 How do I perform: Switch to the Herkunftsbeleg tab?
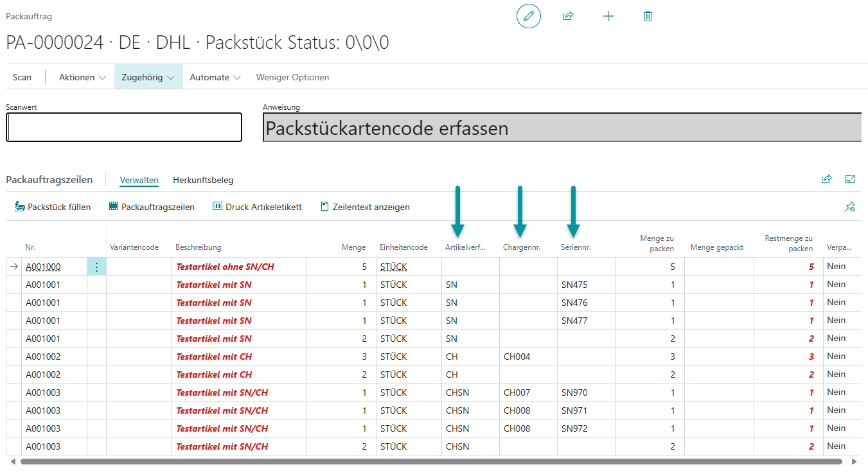203,181
